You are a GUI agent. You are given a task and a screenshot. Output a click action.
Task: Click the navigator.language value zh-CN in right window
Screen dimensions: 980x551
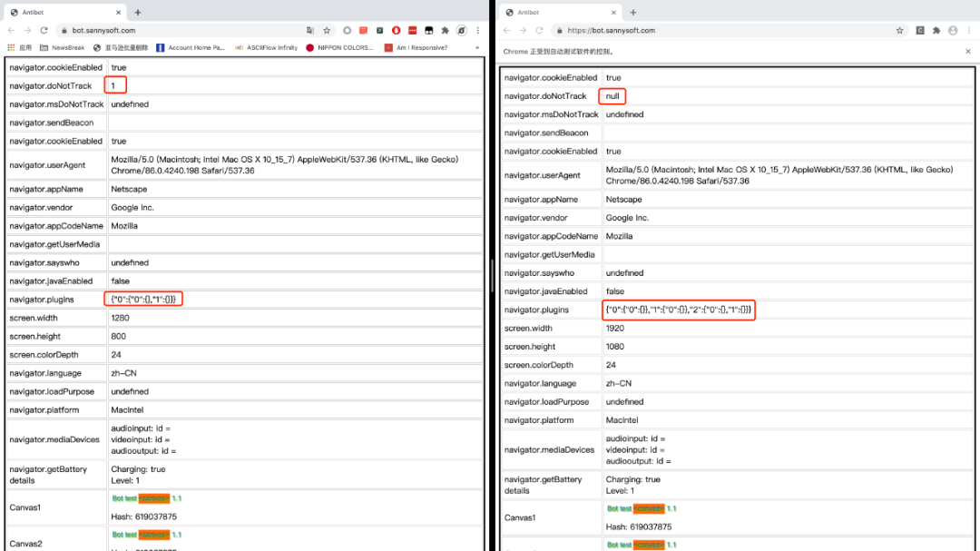pyautogui.click(x=618, y=383)
